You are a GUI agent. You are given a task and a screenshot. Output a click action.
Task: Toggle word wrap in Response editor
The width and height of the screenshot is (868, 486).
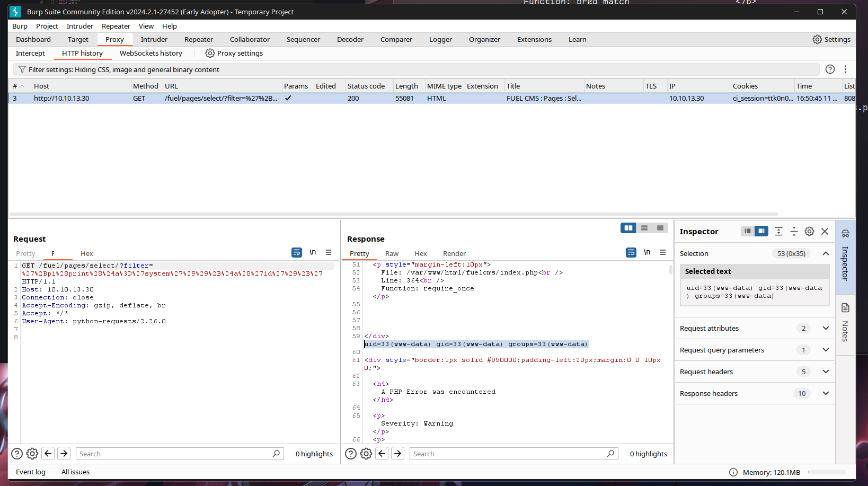(631, 252)
